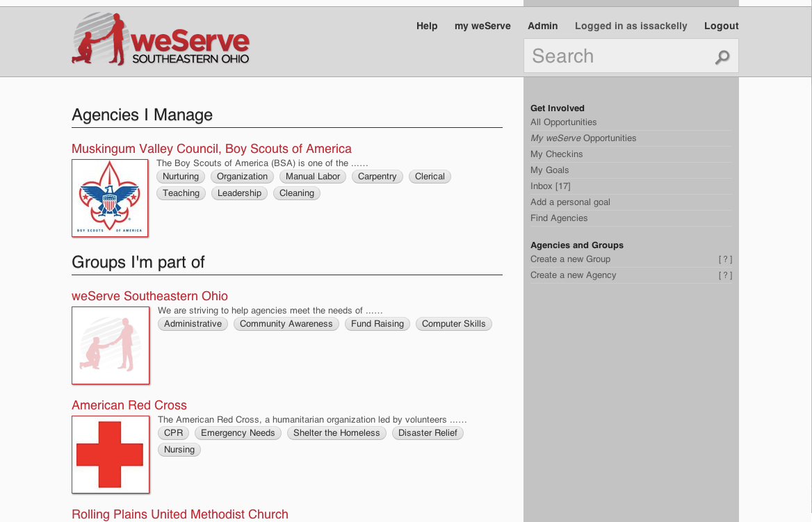Select the Shelter the Homeless tag
The width and height of the screenshot is (812, 522).
click(x=336, y=434)
